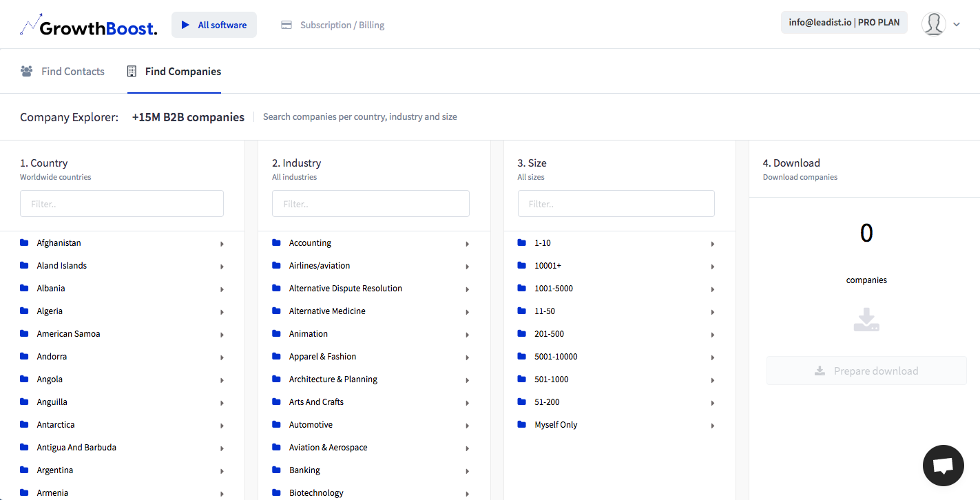Image resolution: width=980 pixels, height=500 pixels.
Task: Click the download icon below the companies counter
Action: coord(866,320)
